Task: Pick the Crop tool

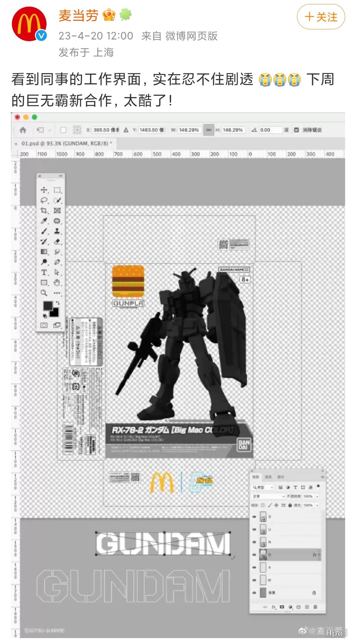Action: point(44,211)
